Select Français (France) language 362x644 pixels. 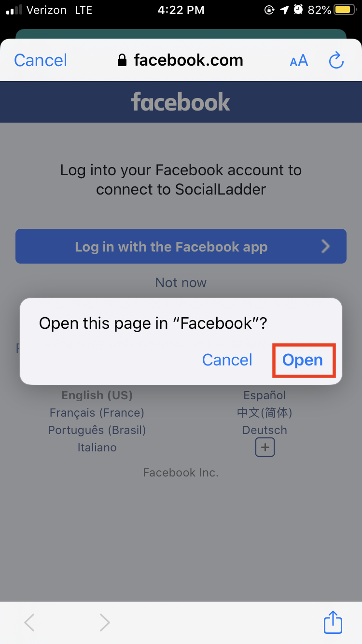(97, 413)
